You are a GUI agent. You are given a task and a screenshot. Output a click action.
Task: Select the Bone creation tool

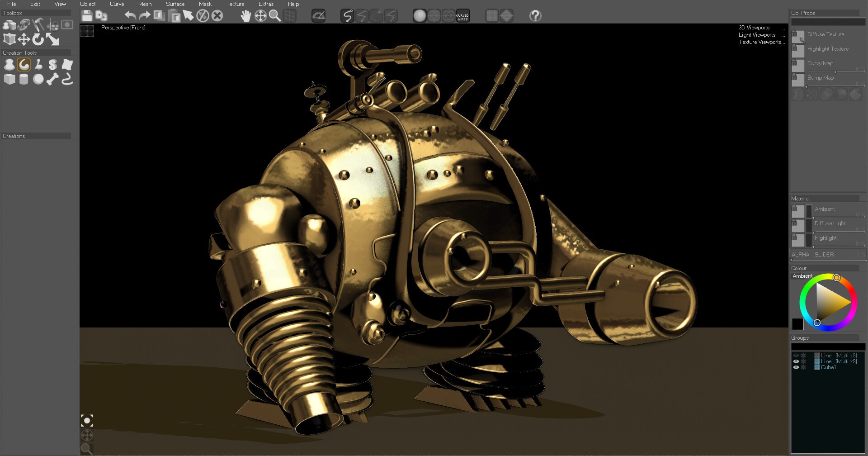pyautogui.click(x=52, y=80)
